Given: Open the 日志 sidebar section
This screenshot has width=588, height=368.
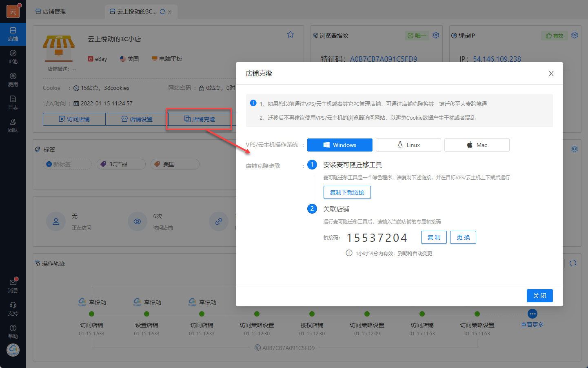Looking at the screenshot, I should click(13, 103).
